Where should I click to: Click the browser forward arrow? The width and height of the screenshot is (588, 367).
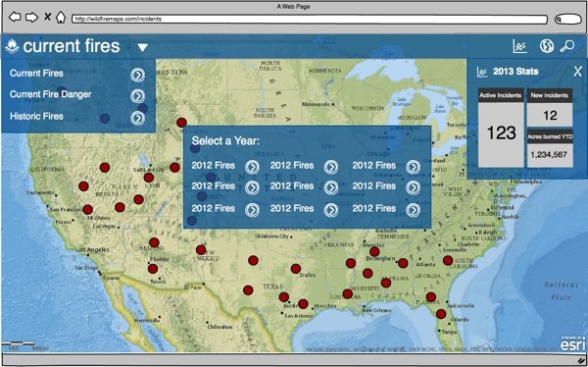(32, 17)
